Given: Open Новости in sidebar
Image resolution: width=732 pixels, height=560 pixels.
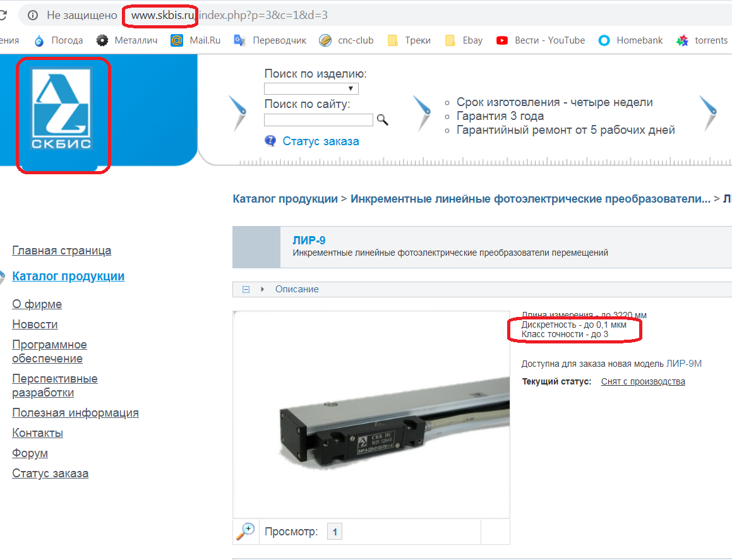Looking at the screenshot, I should pyautogui.click(x=35, y=325).
